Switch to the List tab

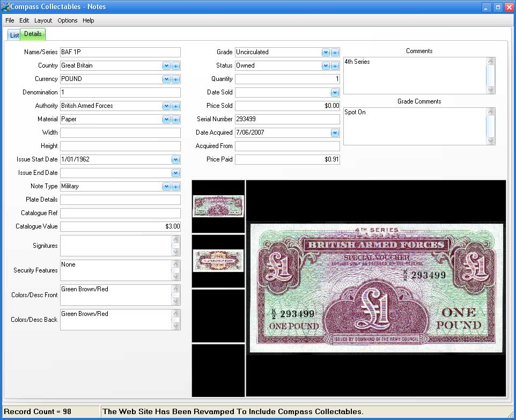(x=14, y=35)
